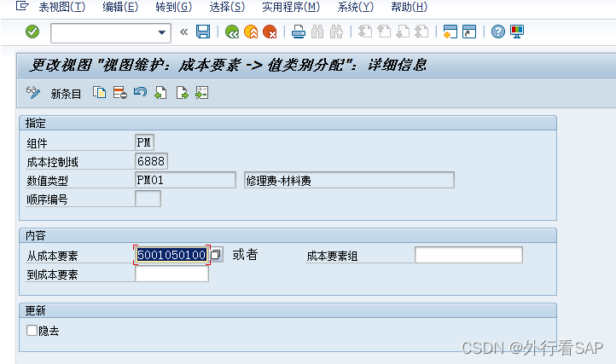This screenshot has width=616, height=364.
Task: Click the empty 顺序编号 field
Action: tap(148, 199)
